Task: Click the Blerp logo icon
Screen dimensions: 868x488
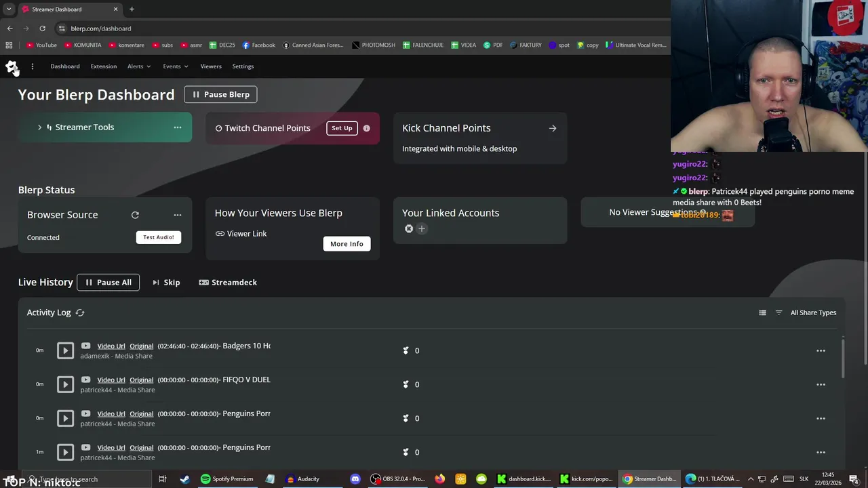Action: coord(12,66)
